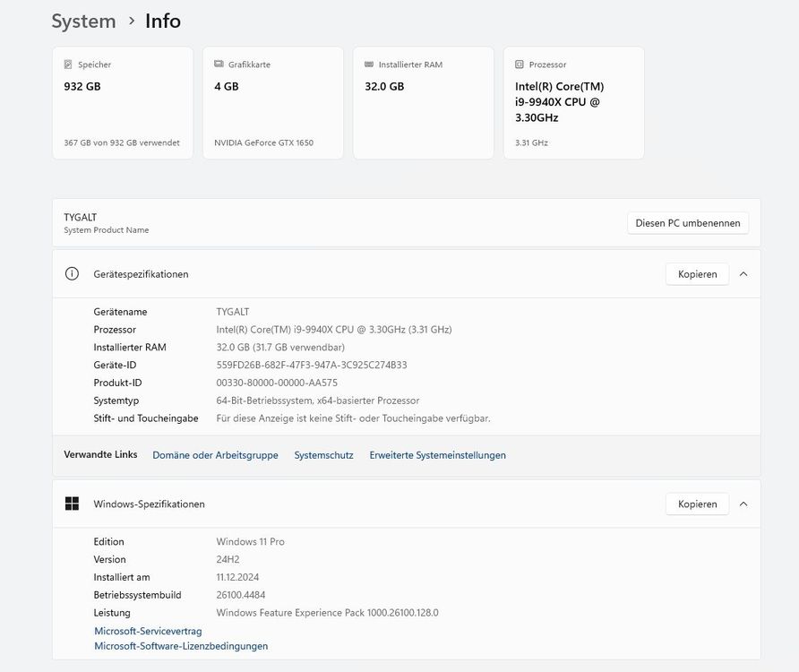Image resolution: width=799 pixels, height=672 pixels.
Task: Open Systemschutz link
Action: 323,455
